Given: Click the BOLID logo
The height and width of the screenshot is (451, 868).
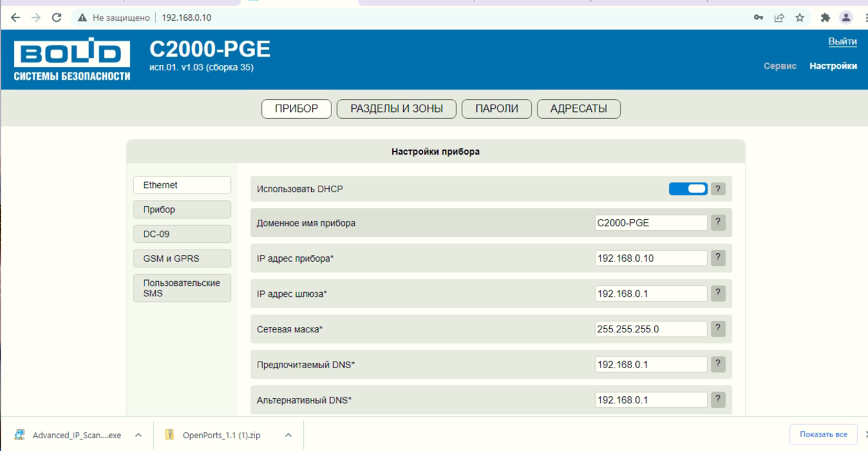Looking at the screenshot, I should (72, 59).
